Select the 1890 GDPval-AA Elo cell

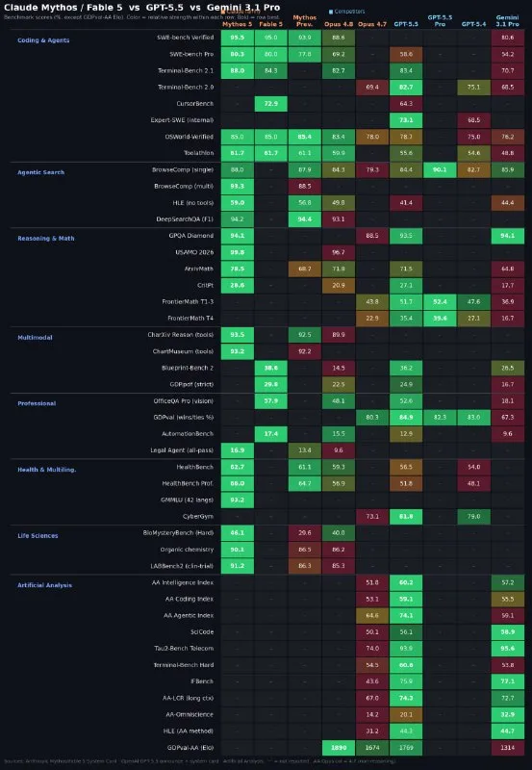(339, 748)
